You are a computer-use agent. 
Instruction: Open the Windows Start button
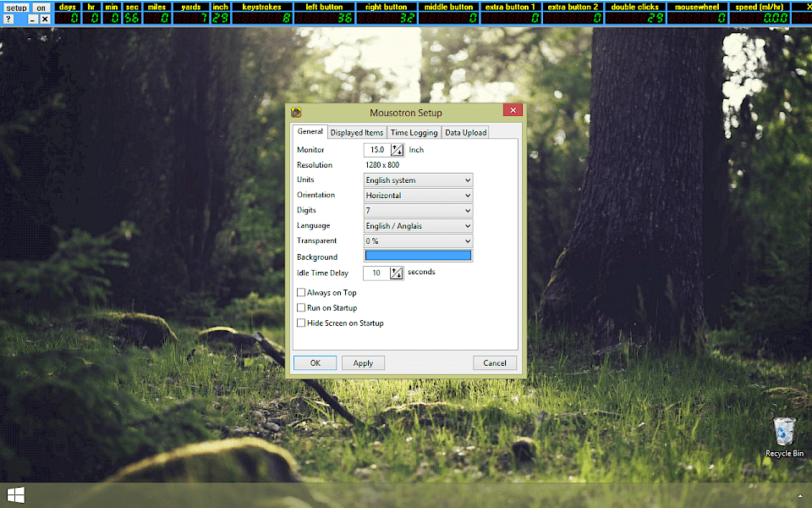pos(15,495)
